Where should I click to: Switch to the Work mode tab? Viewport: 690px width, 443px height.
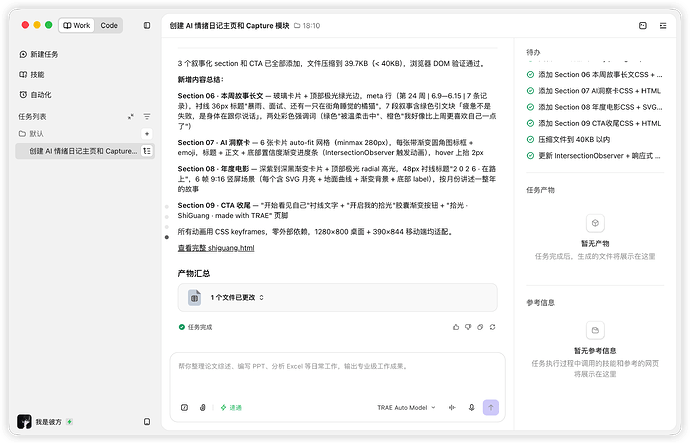point(77,26)
